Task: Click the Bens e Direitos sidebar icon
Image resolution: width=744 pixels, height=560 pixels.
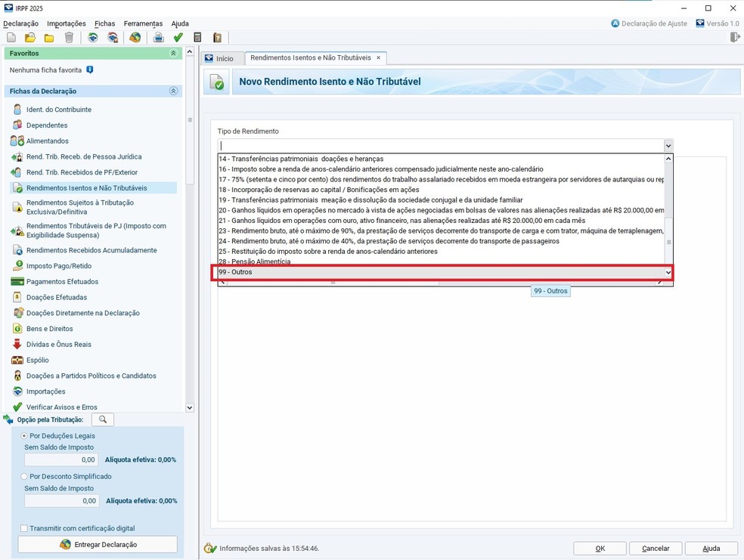Action: [x=17, y=329]
